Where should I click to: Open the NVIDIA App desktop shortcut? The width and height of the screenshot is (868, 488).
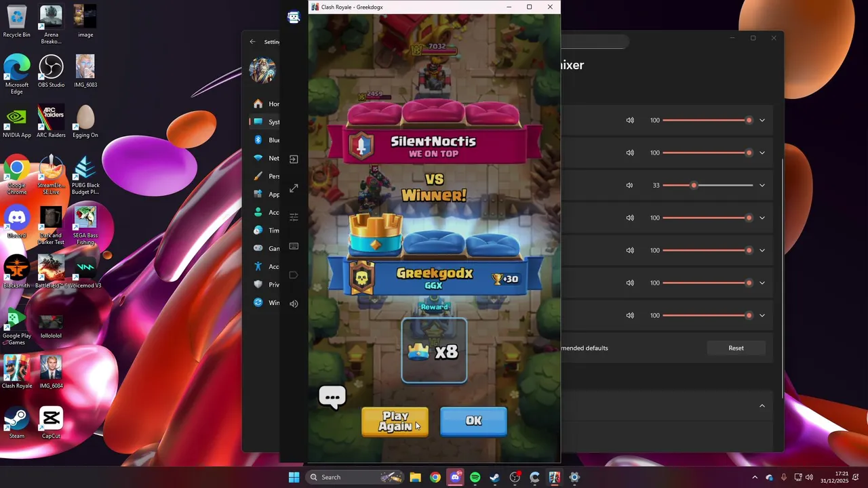coord(16,121)
